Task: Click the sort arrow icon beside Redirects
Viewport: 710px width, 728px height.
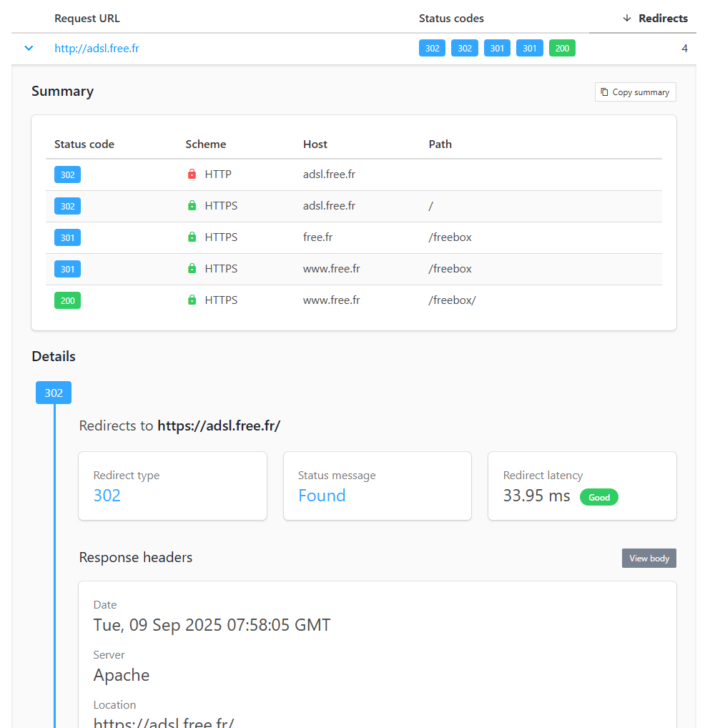Action: coord(627,18)
